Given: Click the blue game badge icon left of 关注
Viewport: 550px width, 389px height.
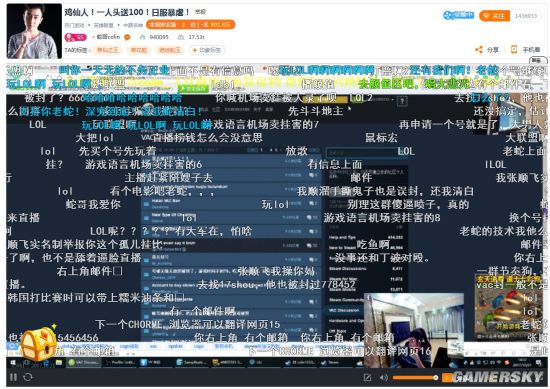Looking at the screenshot, I should (458, 15).
